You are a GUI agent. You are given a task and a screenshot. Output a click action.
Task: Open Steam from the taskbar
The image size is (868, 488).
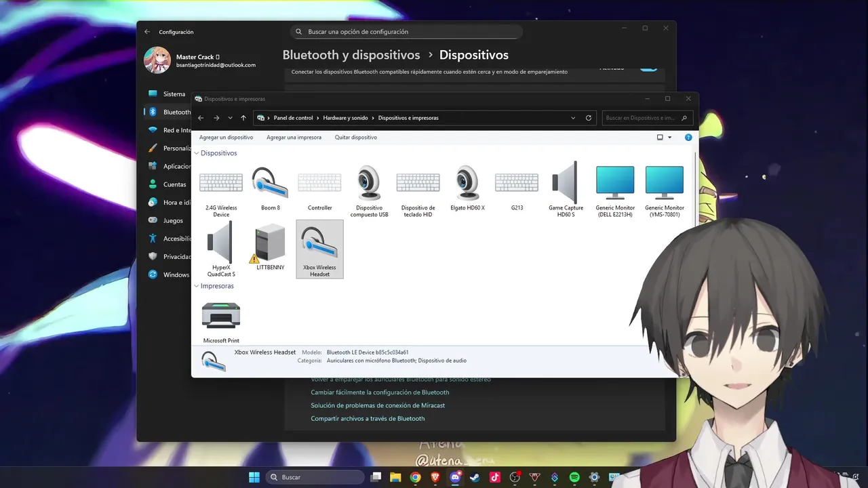(475, 477)
